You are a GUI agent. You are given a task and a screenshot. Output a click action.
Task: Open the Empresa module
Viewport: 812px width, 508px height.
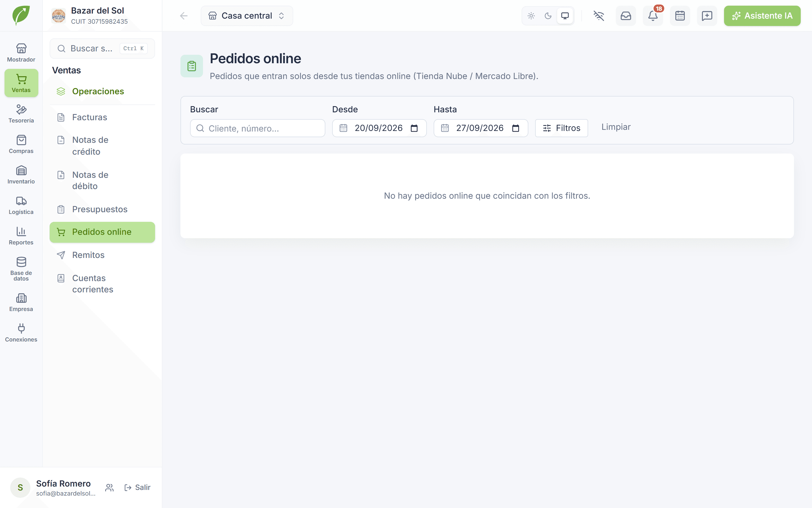pyautogui.click(x=21, y=302)
